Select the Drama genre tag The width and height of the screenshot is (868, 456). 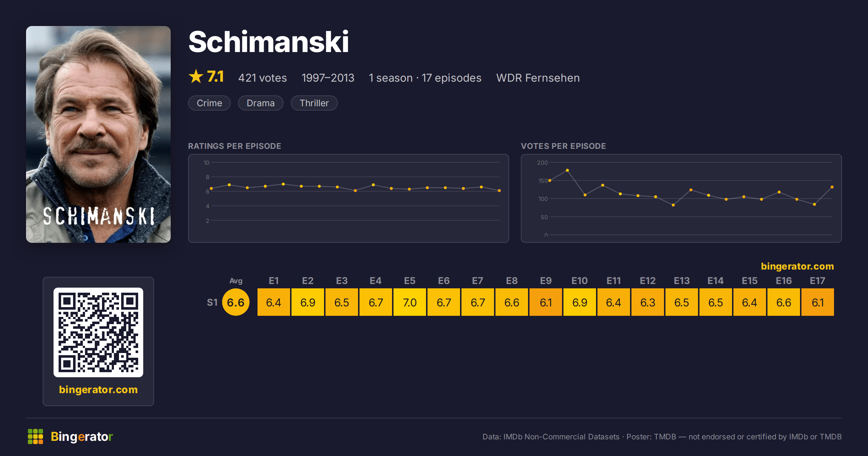[x=260, y=103]
